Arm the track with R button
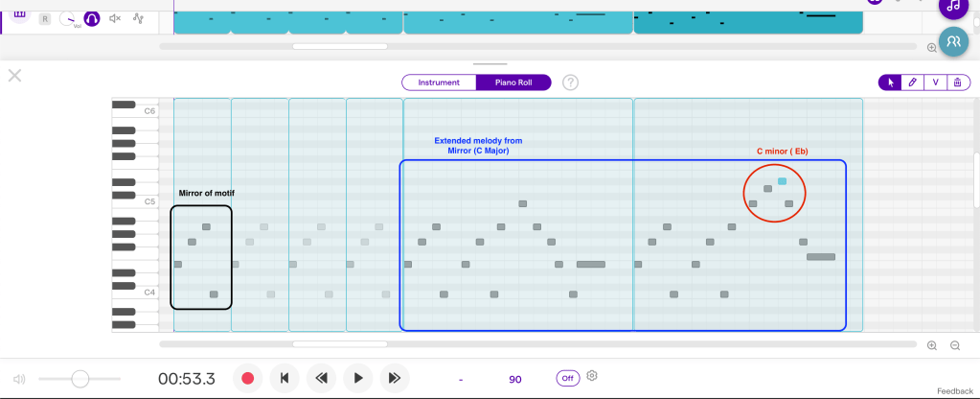The width and height of the screenshot is (980, 399). click(45, 18)
